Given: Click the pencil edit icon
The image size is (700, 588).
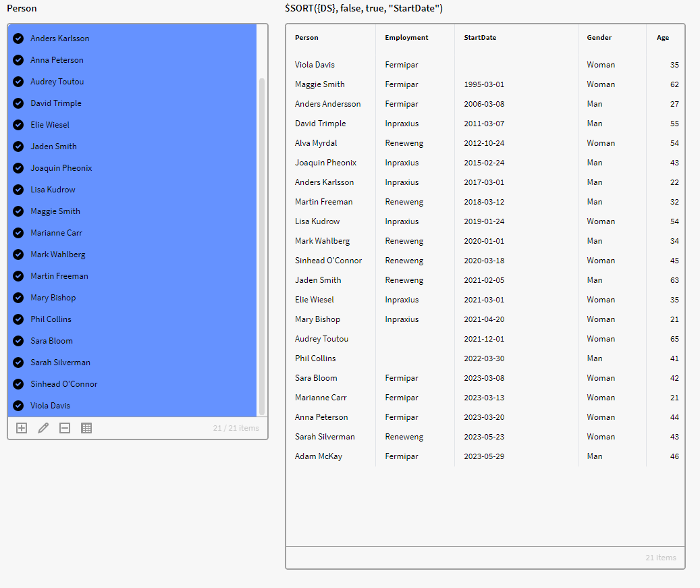Looking at the screenshot, I should 43,428.
